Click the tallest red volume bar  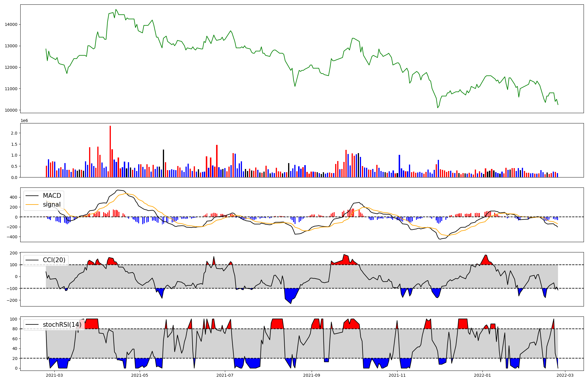(110, 151)
